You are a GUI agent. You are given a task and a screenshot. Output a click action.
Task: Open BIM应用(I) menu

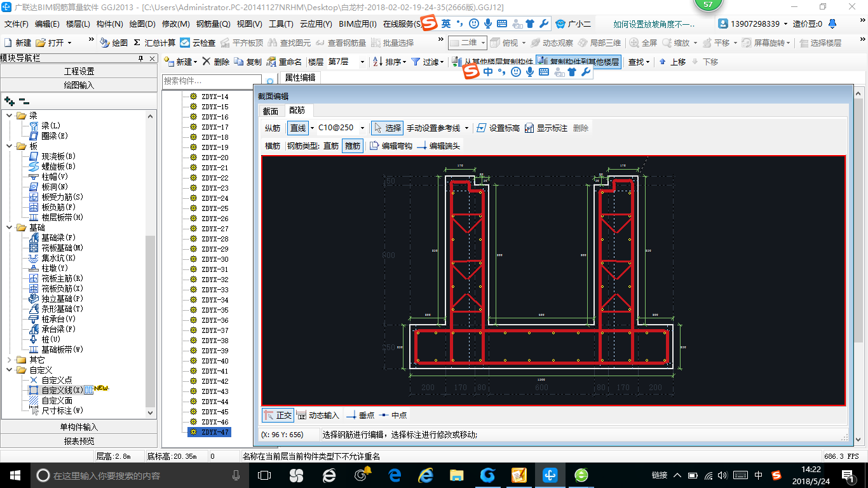click(358, 24)
